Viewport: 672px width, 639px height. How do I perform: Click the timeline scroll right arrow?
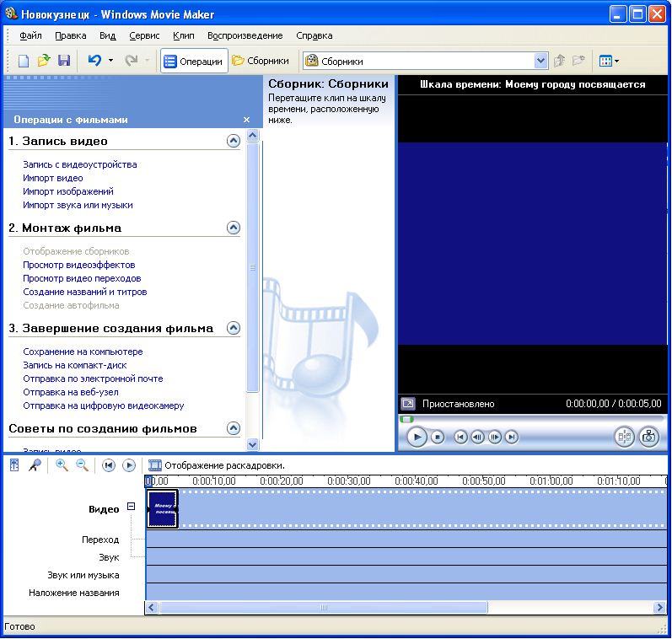click(x=659, y=607)
